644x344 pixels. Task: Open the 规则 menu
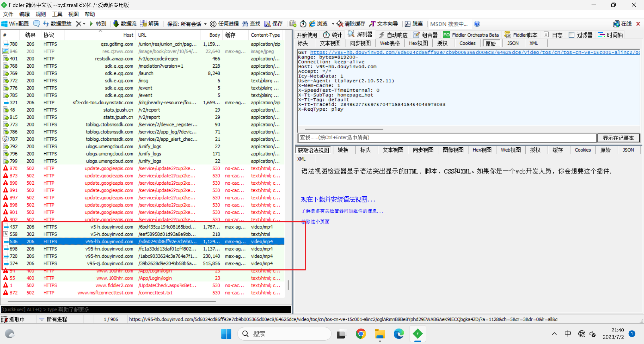point(40,14)
